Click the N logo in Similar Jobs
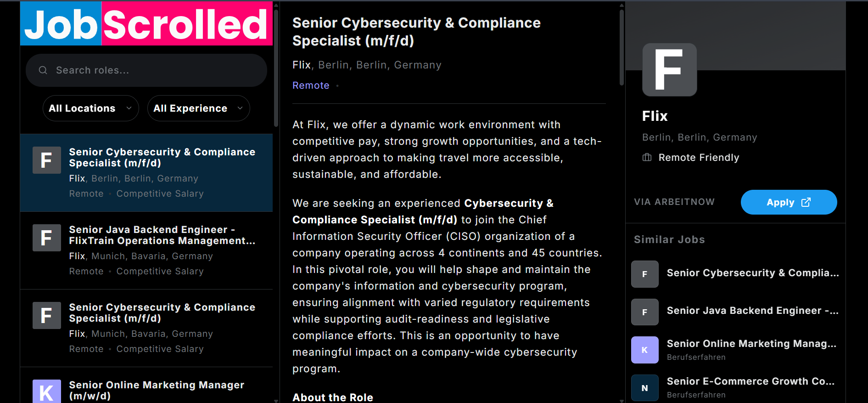 644,388
